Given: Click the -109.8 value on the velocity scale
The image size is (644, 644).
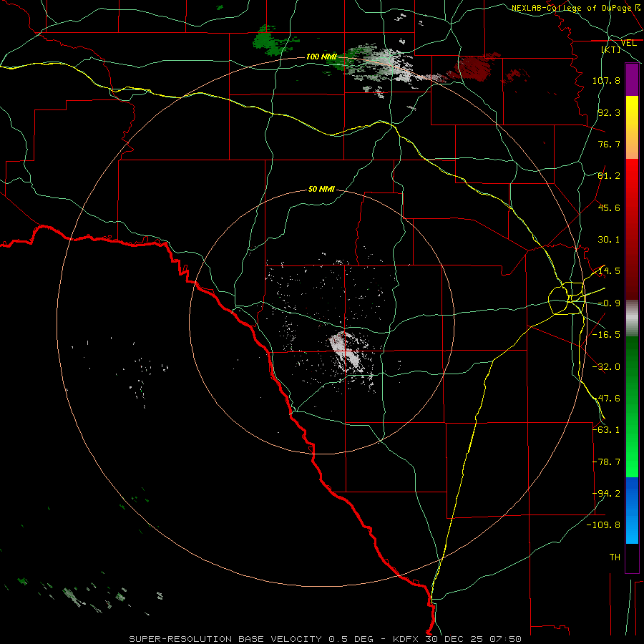Looking at the screenshot, I should click(604, 525).
